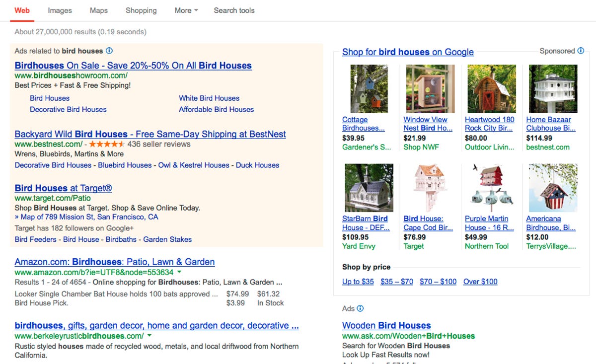This screenshot has width=596, height=364.
Task: Switch to the Images tab
Action: tap(60, 10)
